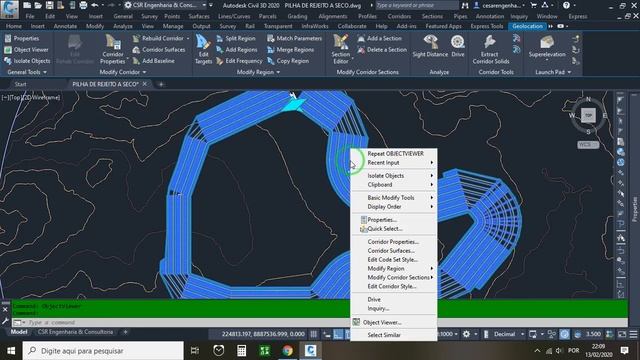Open the Corridors menu in menu bar
The image size is (640, 360).
tap(399, 16)
